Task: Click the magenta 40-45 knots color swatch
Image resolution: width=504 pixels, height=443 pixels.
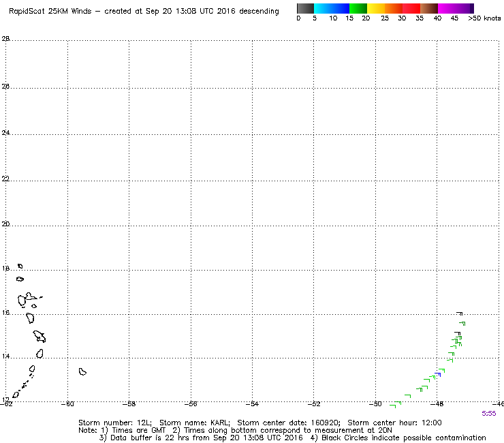Action: tap(447, 8)
